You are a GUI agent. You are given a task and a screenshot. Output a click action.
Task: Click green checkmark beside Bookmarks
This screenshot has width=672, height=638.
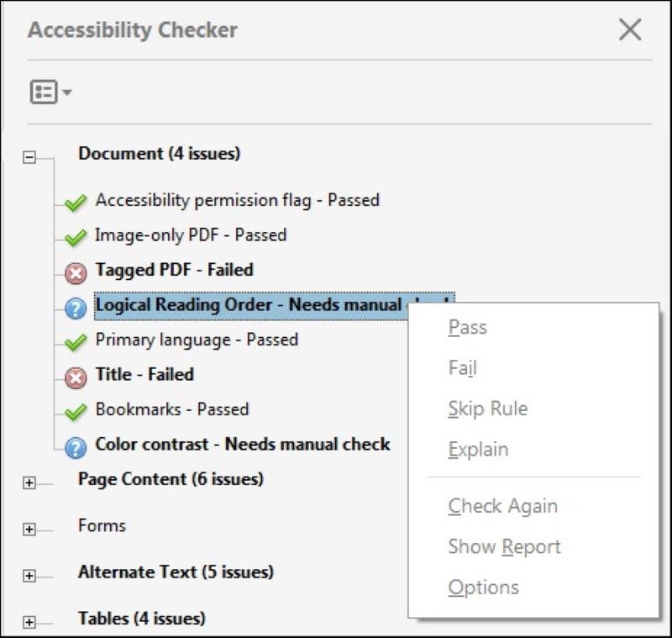(77, 412)
